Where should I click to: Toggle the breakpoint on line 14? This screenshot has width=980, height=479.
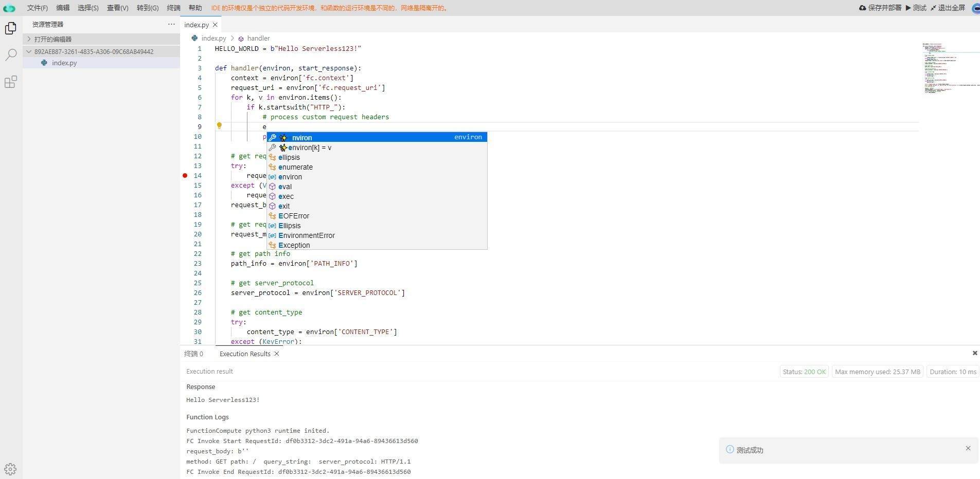pos(185,176)
